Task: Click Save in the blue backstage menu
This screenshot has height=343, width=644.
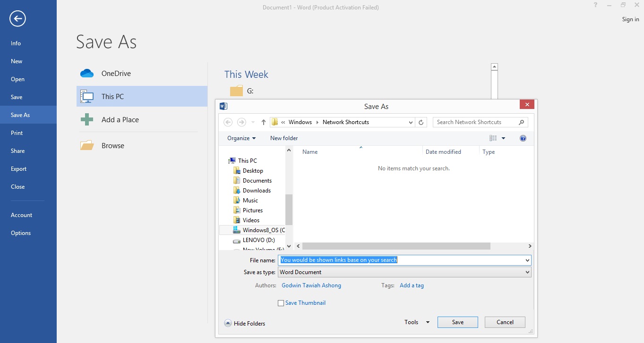Action: coord(28,97)
